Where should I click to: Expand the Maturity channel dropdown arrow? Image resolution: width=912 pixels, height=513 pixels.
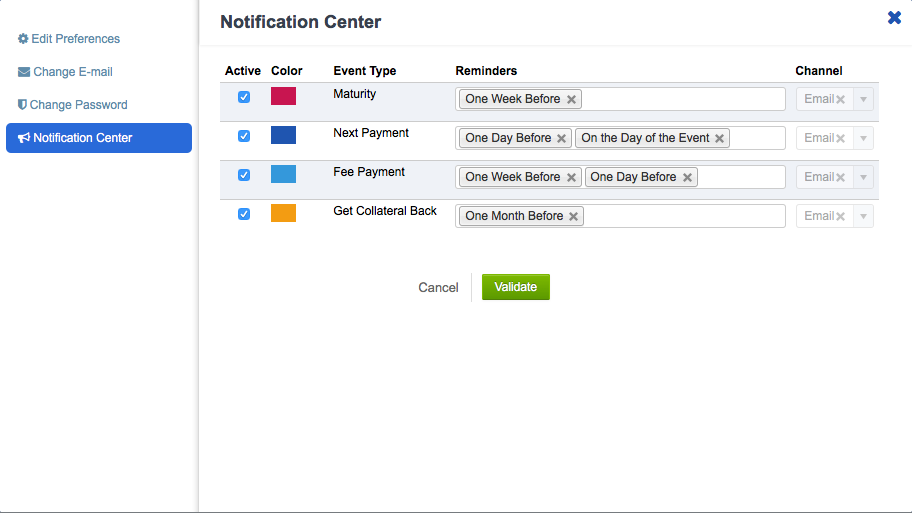(863, 99)
